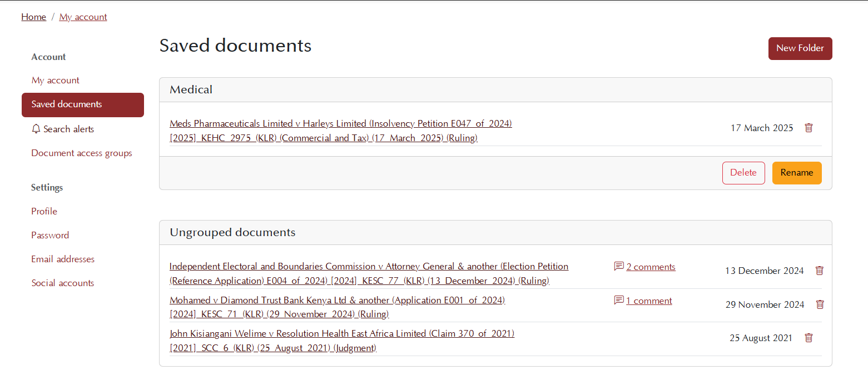Open My account in the sidebar
Viewport: 868px width, 370px height.
pyautogui.click(x=56, y=81)
